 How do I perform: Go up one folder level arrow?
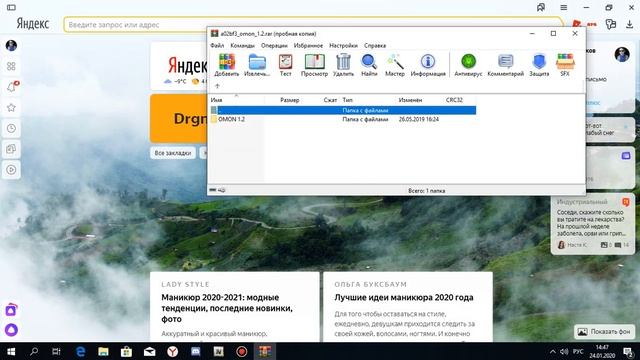[217, 86]
